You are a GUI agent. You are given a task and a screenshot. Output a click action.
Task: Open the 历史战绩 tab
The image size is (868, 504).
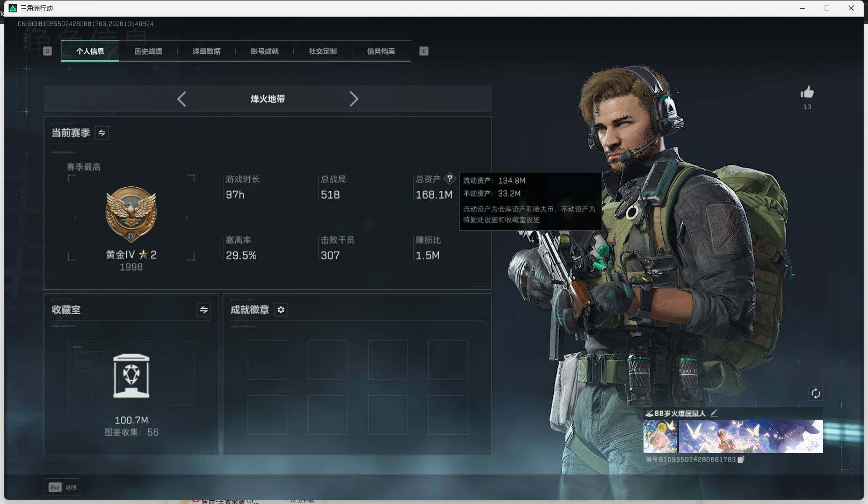click(148, 51)
